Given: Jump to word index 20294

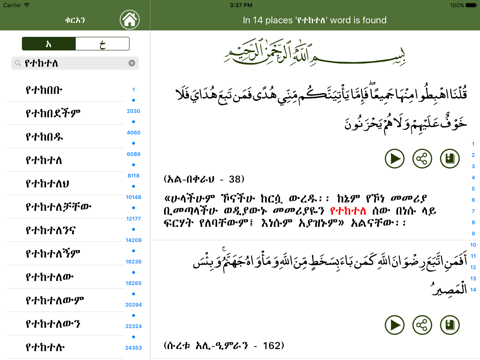Looking at the screenshot, I should click(134, 305).
